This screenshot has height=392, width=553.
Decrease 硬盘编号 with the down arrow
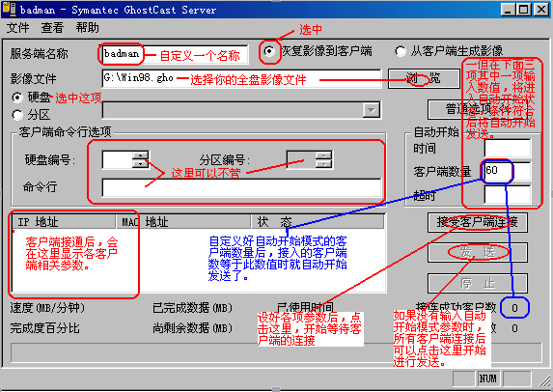(x=141, y=163)
